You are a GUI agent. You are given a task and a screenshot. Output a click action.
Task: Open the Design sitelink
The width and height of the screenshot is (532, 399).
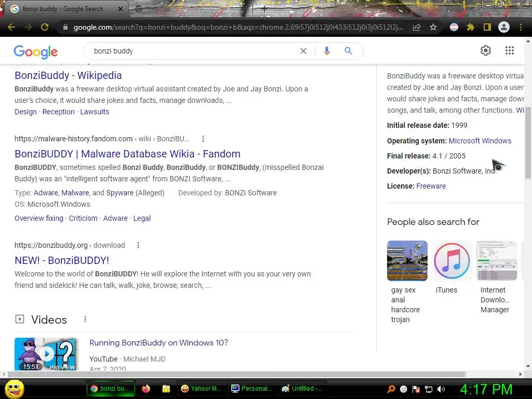pyautogui.click(x=25, y=112)
